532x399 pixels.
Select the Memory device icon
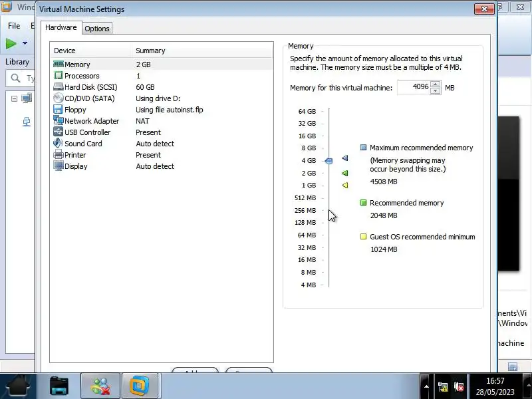tap(59, 64)
